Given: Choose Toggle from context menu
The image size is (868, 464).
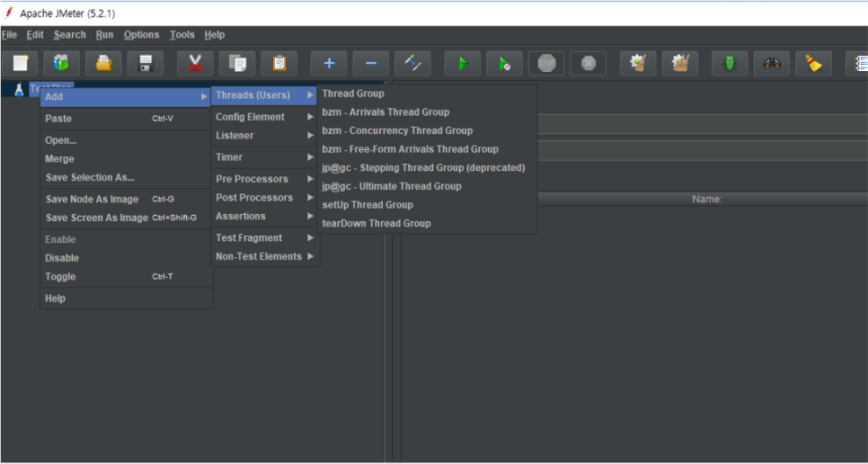Looking at the screenshot, I should coord(126,277).
